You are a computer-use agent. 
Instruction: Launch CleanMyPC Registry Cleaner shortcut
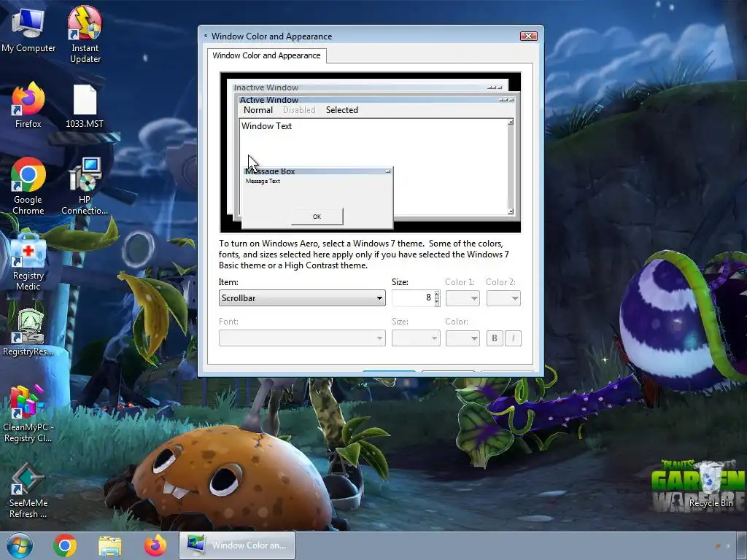[28, 414]
